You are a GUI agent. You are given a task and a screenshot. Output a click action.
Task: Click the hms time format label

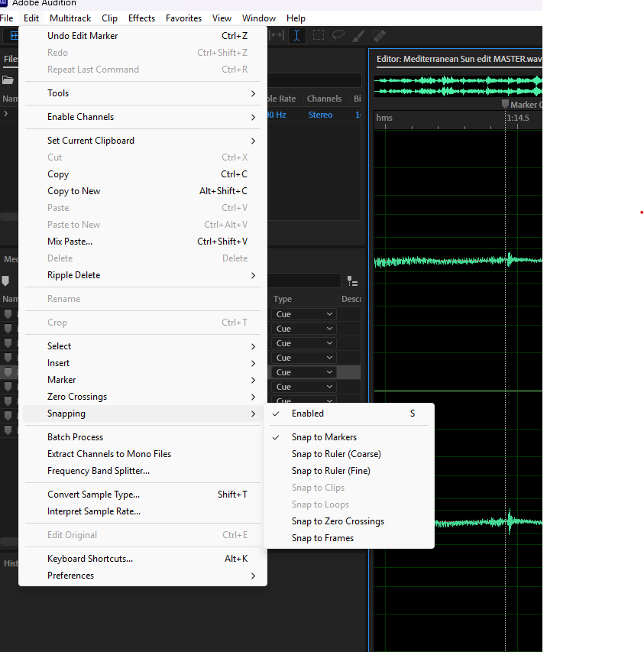point(384,118)
